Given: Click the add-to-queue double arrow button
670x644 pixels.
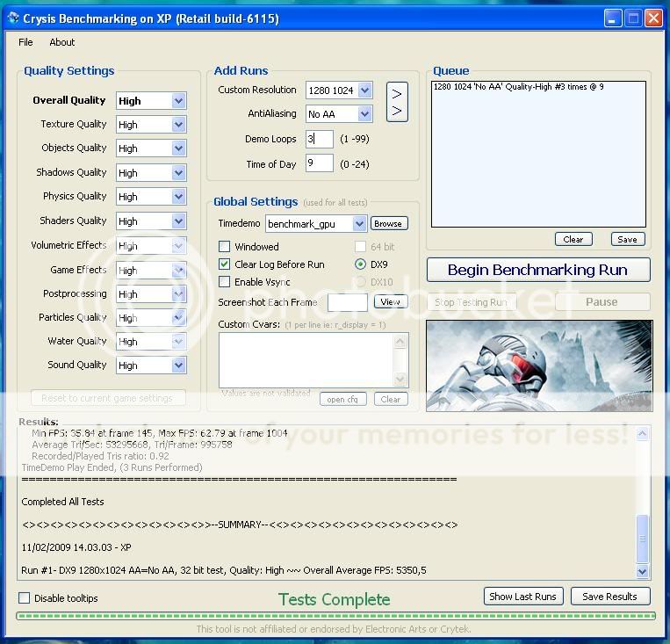Looking at the screenshot, I should 397,102.
